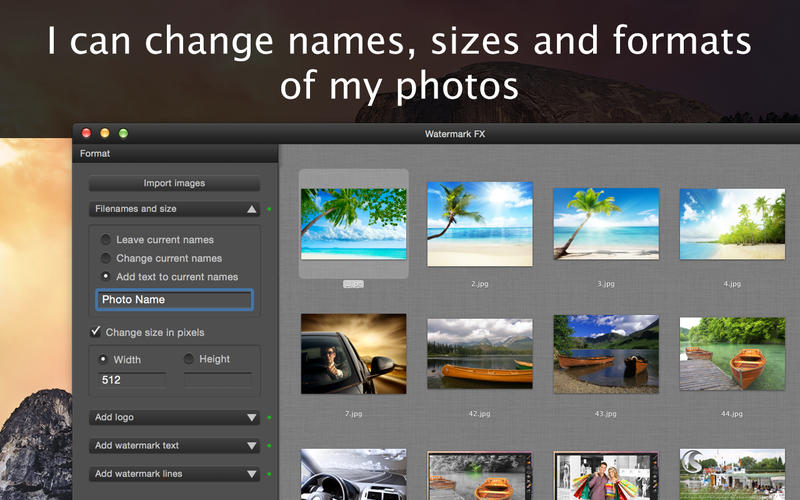
Task: Click the empty height value field
Action: click(x=218, y=380)
